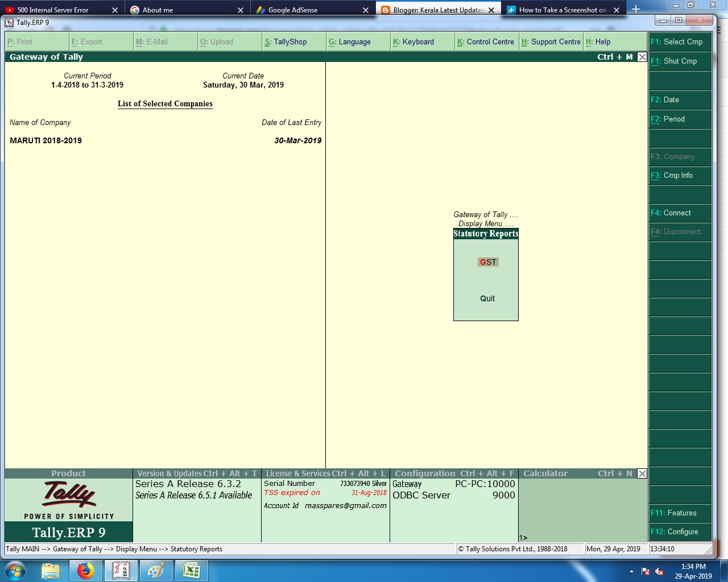Click Series A Release 6.5.1 Available text
728x582 pixels.
pos(193,496)
